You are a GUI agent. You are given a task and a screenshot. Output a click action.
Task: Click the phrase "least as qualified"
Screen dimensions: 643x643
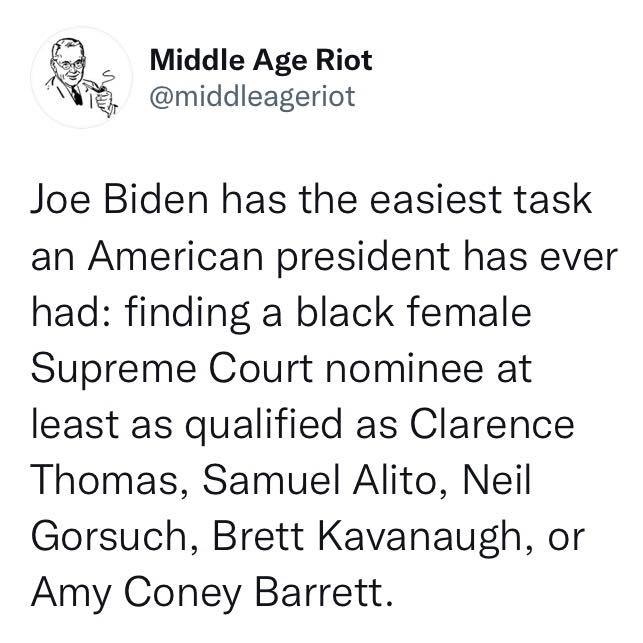[187, 426]
